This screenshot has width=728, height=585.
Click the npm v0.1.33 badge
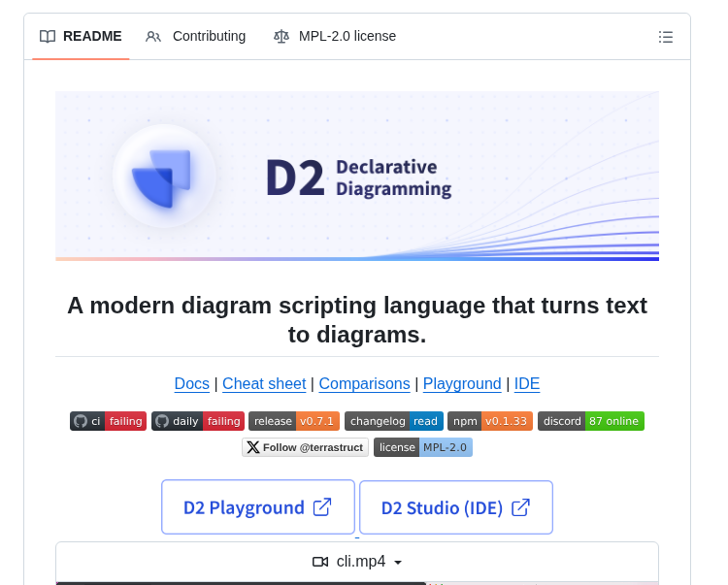(x=489, y=421)
